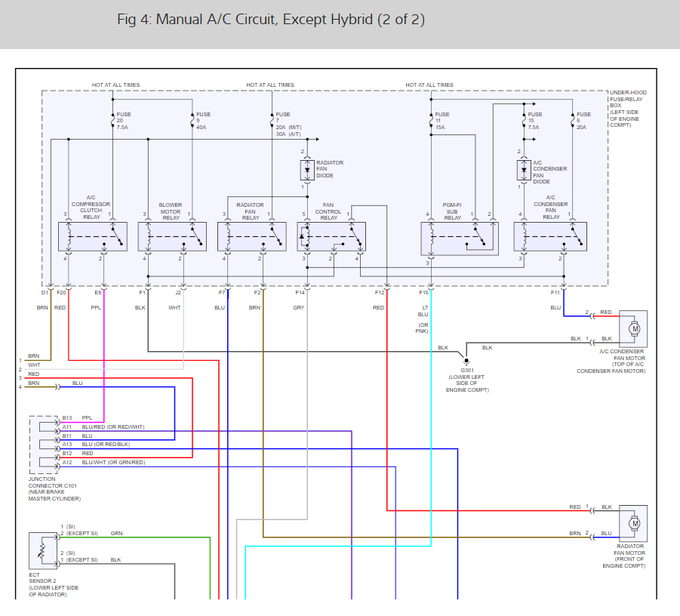Select the Fuse 9 40A label

coord(203,121)
